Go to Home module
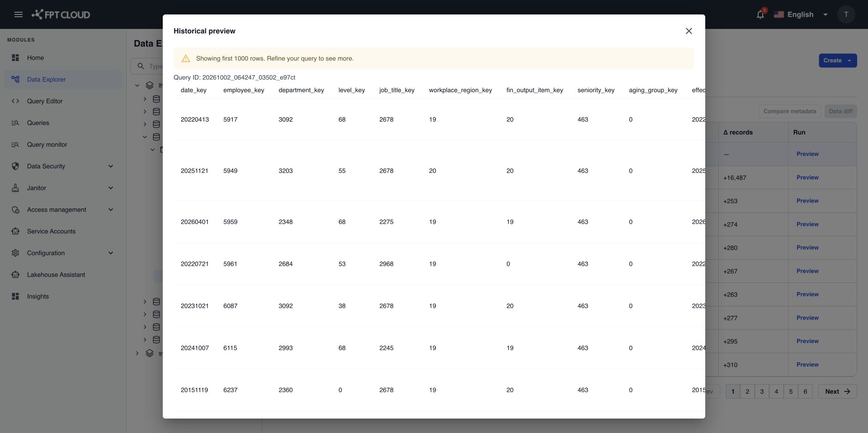This screenshot has width=868, height=433. (63, 58)
